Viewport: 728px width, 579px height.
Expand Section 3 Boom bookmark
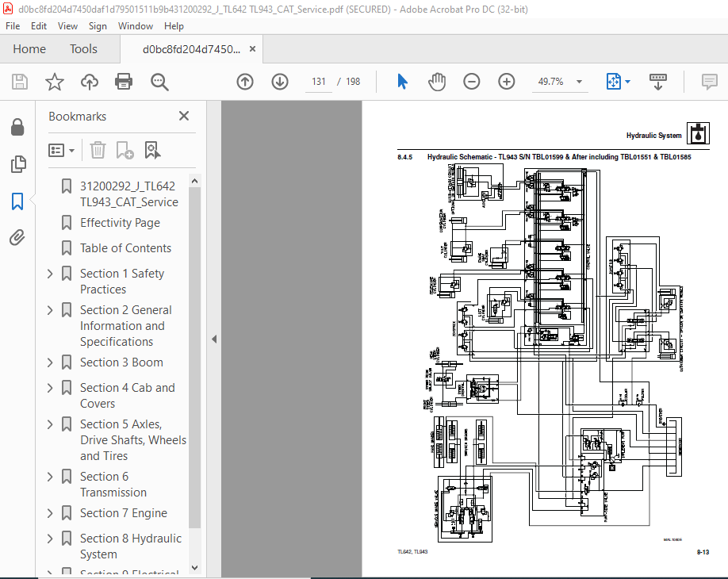point(50,362)
